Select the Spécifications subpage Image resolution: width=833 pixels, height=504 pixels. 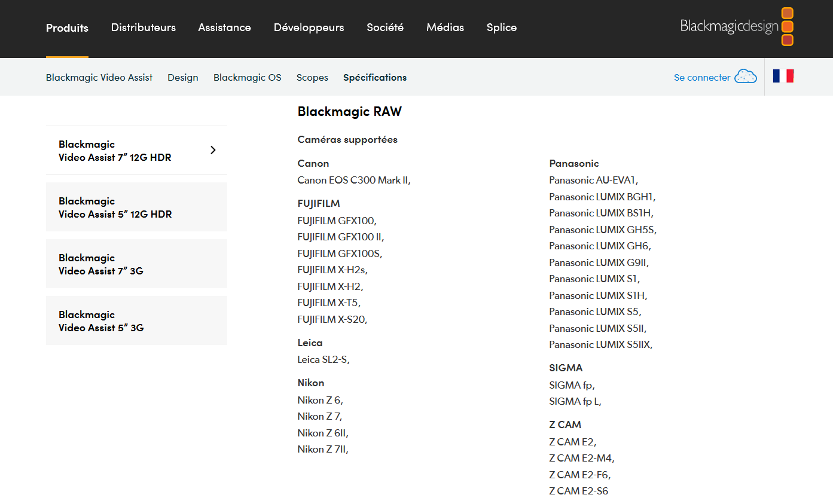[x=375, y=77]
